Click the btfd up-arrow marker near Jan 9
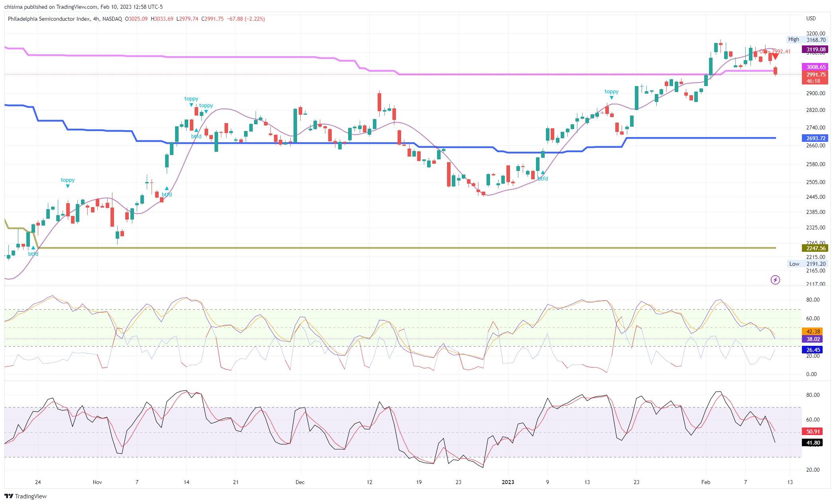Image resolution: width=835 pixels, height=504 pixels. pyautogui.click(x=542, y=173)
